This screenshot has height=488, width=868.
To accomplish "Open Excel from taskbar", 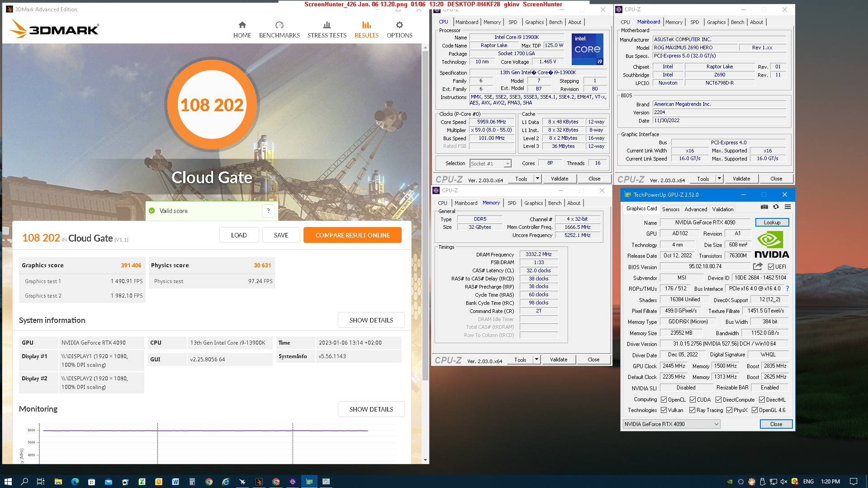I will click(x=142, y=482).
